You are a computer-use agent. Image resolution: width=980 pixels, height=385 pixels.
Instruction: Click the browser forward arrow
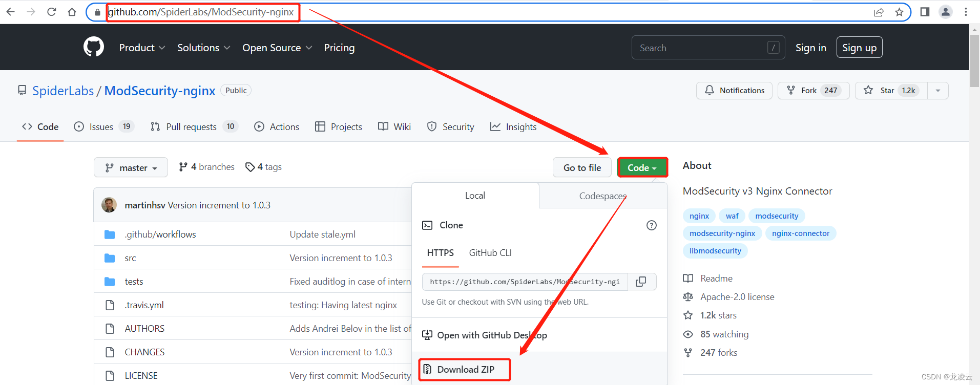[31, 12]
